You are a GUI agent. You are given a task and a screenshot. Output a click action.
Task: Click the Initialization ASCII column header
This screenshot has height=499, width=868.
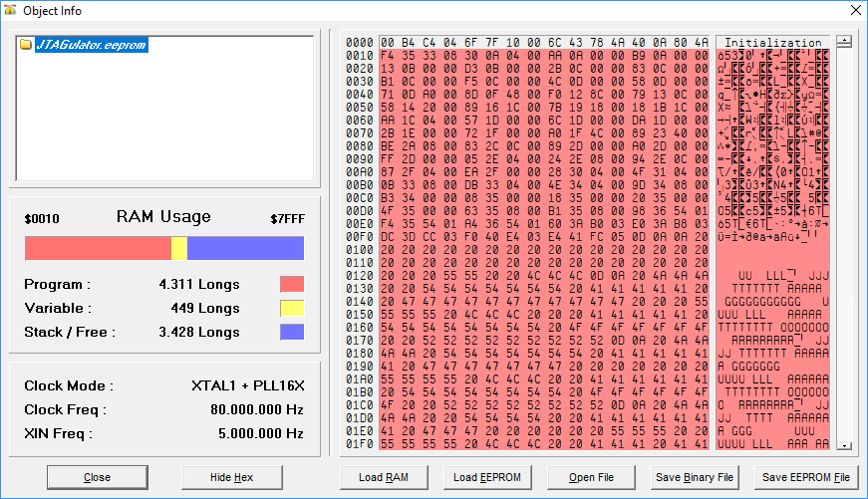pyautogui.click(x=772, y=43)
